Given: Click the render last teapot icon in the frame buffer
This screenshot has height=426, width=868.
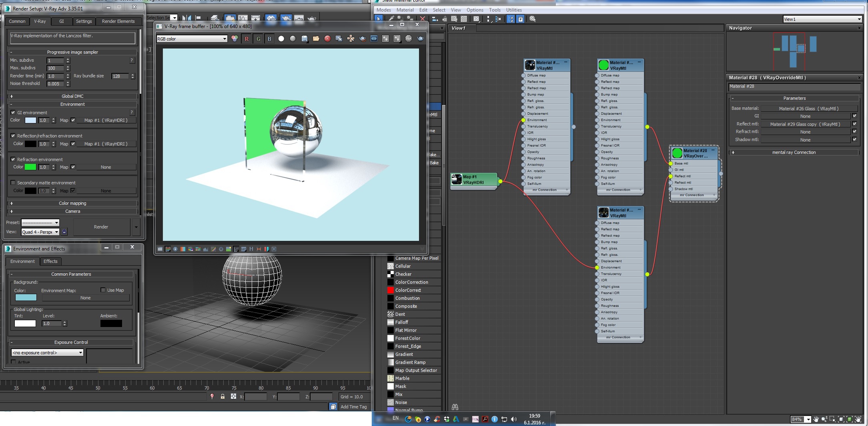Looking at the screenshot, I should 420,39.
